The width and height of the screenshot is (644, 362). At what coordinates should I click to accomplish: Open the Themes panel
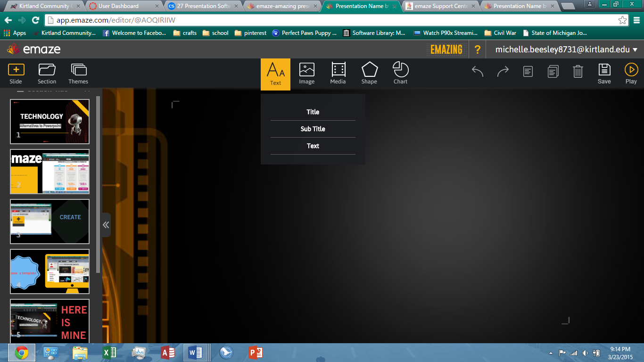[x=78, y=74]
